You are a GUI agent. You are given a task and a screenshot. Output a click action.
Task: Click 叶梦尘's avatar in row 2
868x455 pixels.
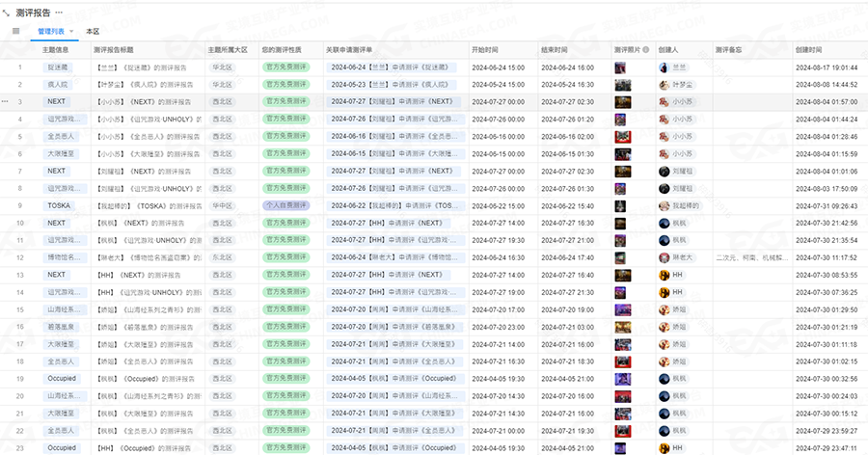665,84
